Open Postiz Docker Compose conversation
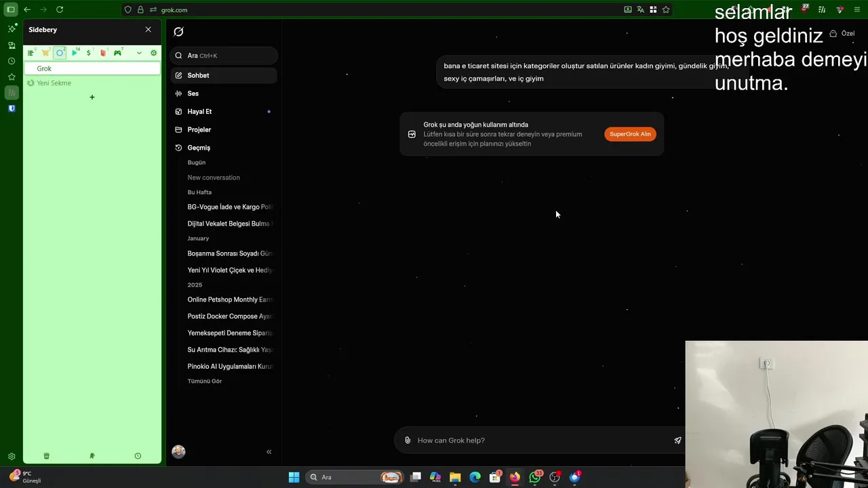868x488 pixels. (x=230, y=317)
